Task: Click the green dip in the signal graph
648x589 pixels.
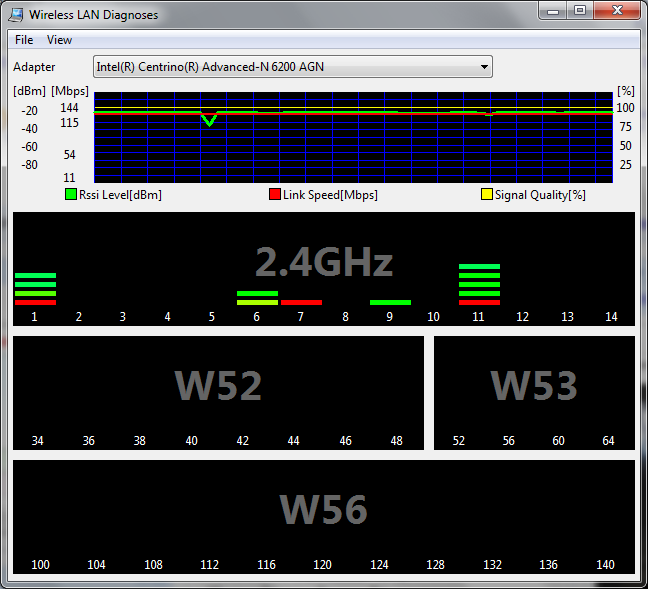Action: click(x=210, y=119)
